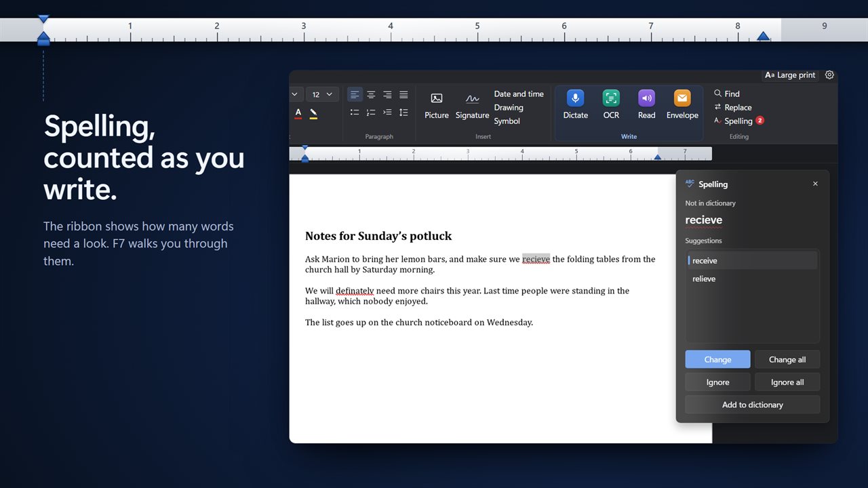This screenshot has height=488, width=868.
Task: Increase the paragraph indent
Action: click(x=387, y=113)
